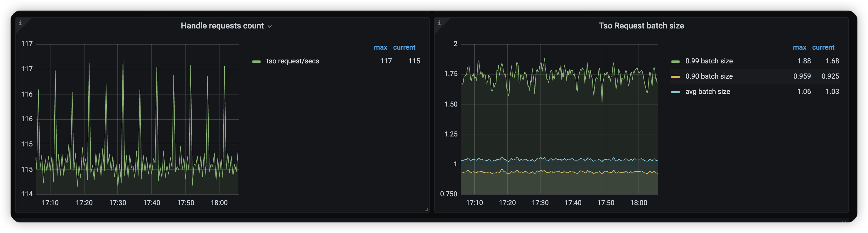
Task: Sort Handle requests legend by current
Action: point(404,48)
